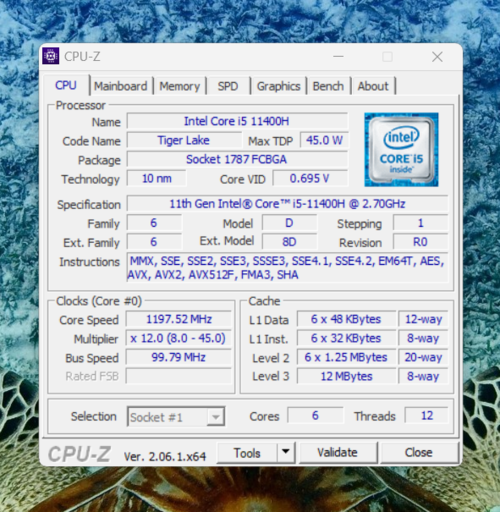Click the Cores value 6
The height and width of the screenshot is (512, 500).
click(x=315, y=415)
